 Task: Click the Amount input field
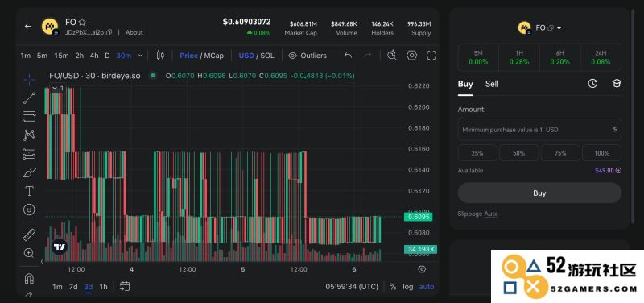539,130
